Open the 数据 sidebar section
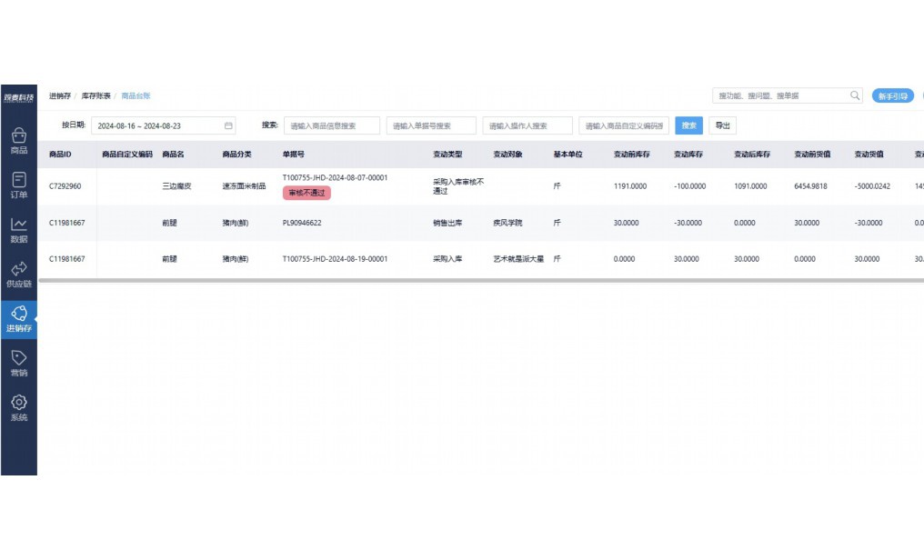 (19, 230)
